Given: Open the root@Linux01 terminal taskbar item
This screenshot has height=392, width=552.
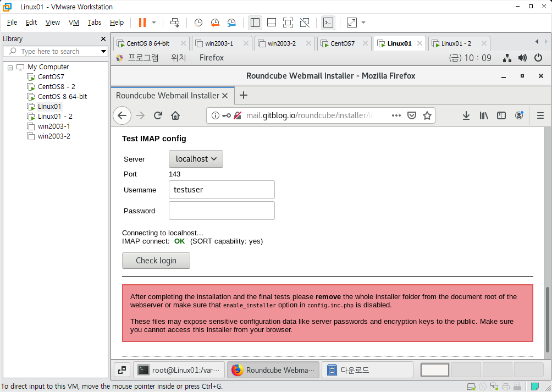Looking at the screenshot, I should pyautogui.click(x=179, y=370).
